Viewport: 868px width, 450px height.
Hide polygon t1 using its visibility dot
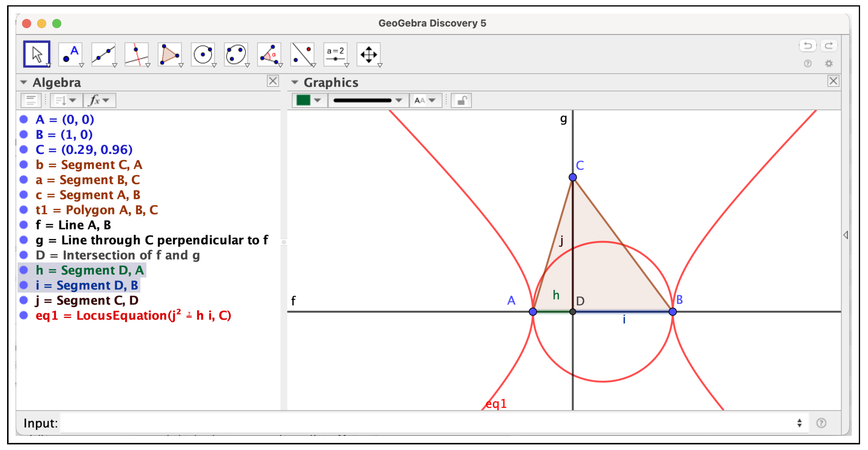pyautogui.click(x=24, y=210)
